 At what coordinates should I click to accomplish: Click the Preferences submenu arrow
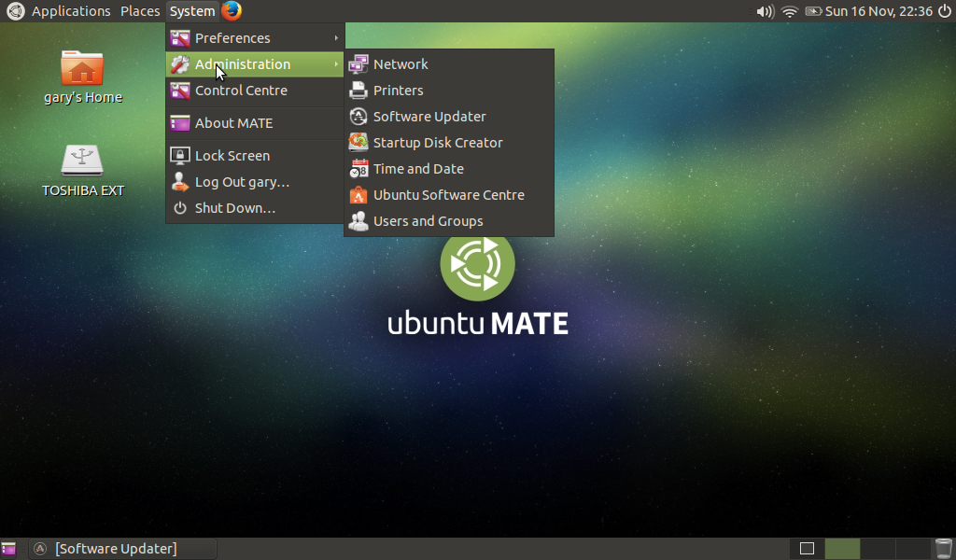click(x=336, y=37)
